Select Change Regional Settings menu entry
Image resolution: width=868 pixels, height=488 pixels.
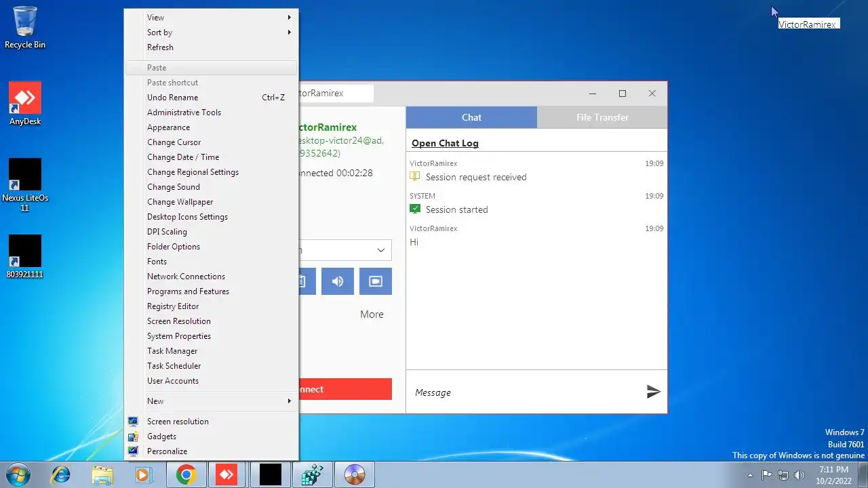(212, 172)
